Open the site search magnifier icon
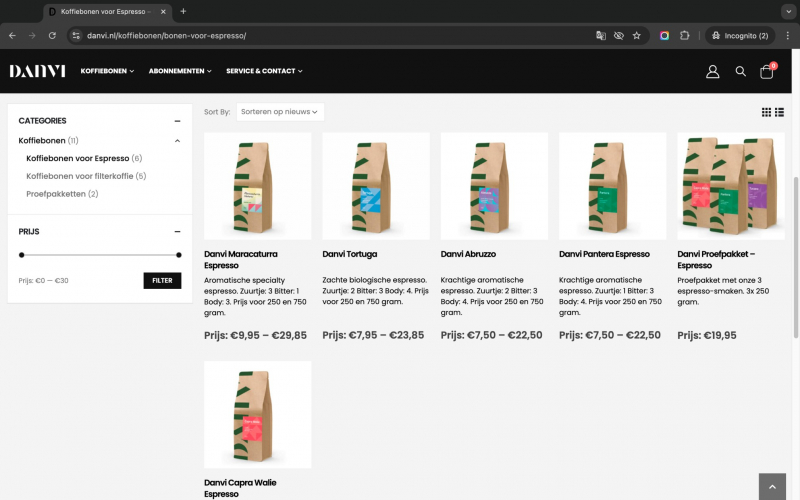The image size is (800, 500). 740,71
